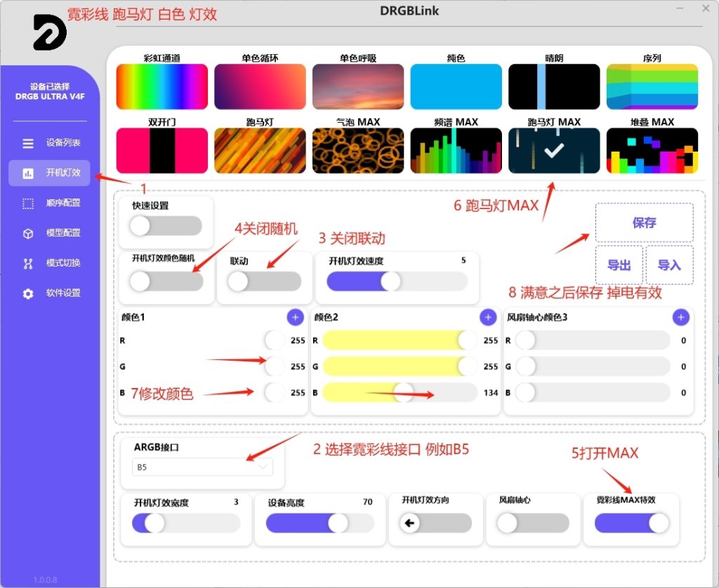
Task: Choose the 双开门 effect thumbnail
Action: point(162,151)
